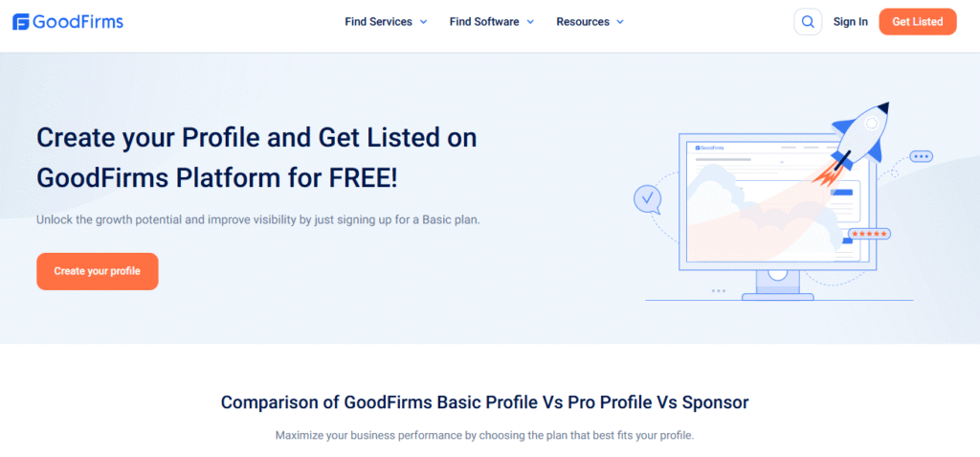Click the checkmark speech bubble icon
Image resolution: width=980 pixels, height=457 pixels.
click(648, 199)
